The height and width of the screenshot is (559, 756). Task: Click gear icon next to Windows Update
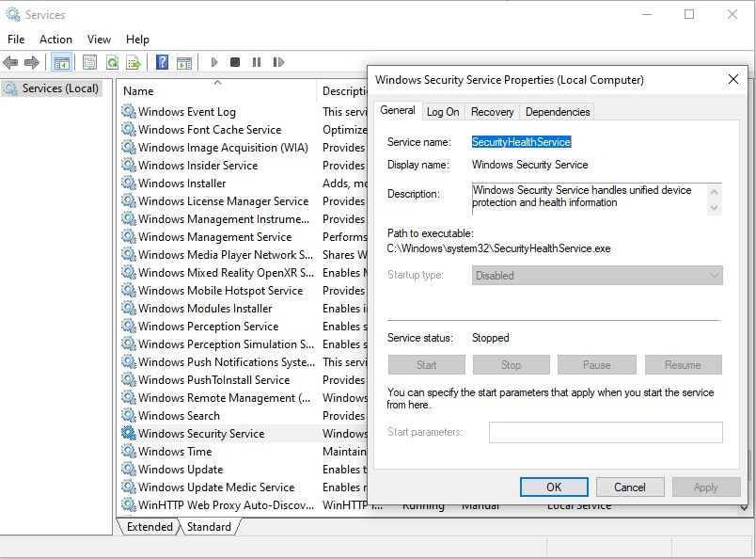pos(128,469)
